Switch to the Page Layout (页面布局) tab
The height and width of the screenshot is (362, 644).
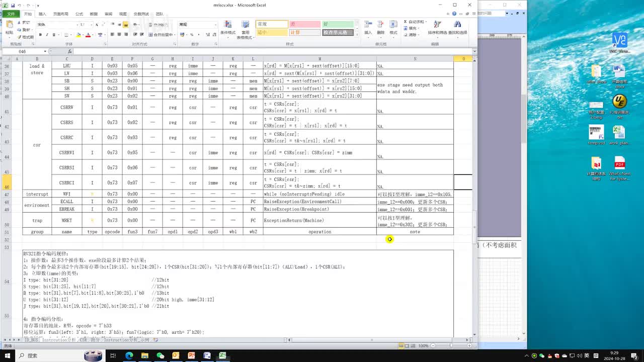61,14
